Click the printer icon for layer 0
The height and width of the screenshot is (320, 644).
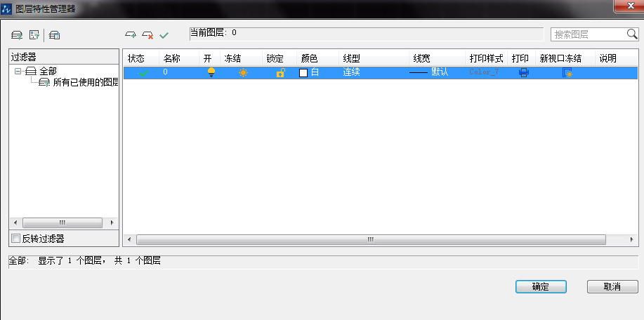coord(523,72)
